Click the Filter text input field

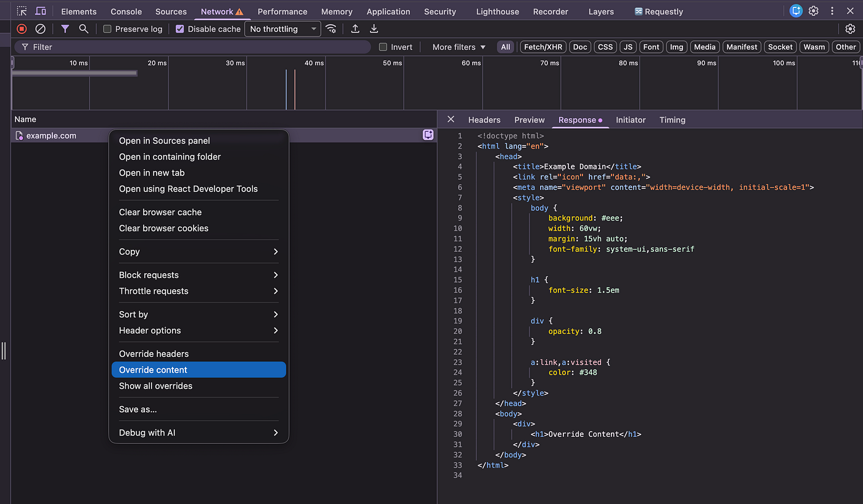click(193, 47)
